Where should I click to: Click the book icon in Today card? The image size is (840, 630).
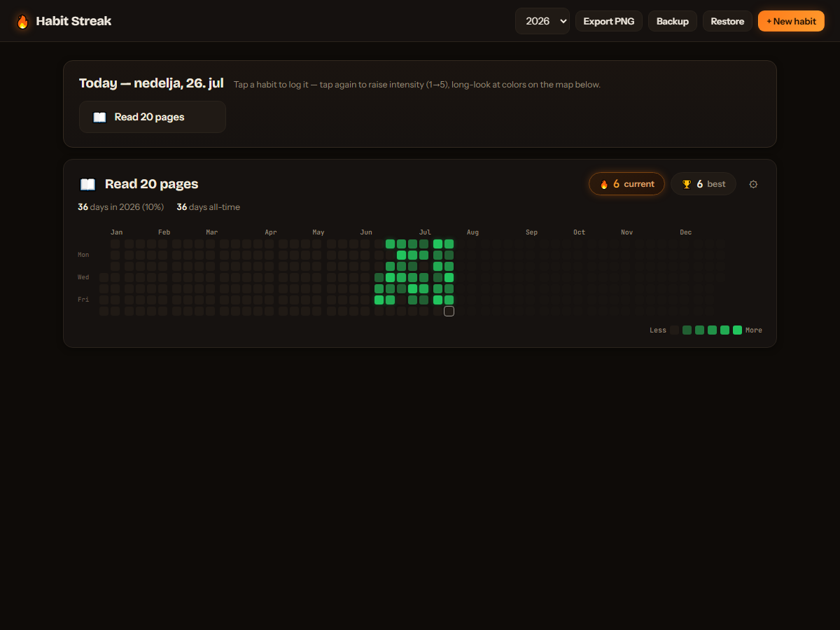pyautogui.click(x=99, y=117)
